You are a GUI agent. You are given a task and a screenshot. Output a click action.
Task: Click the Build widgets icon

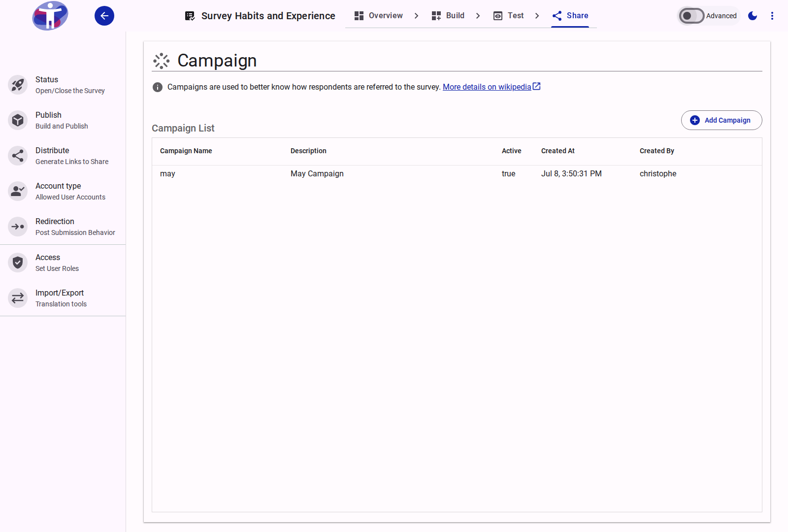click(x=436, y=16)
